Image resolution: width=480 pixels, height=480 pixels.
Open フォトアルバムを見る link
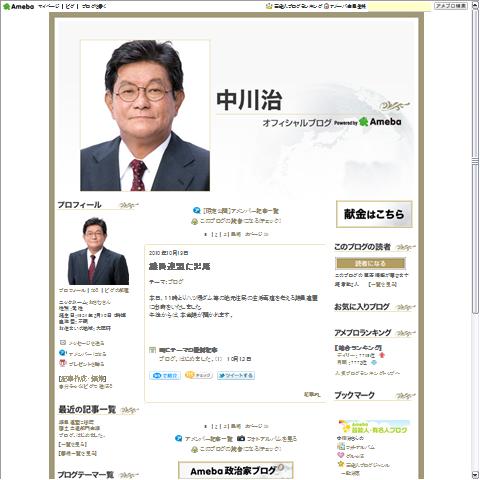click(x=272, y=439)
